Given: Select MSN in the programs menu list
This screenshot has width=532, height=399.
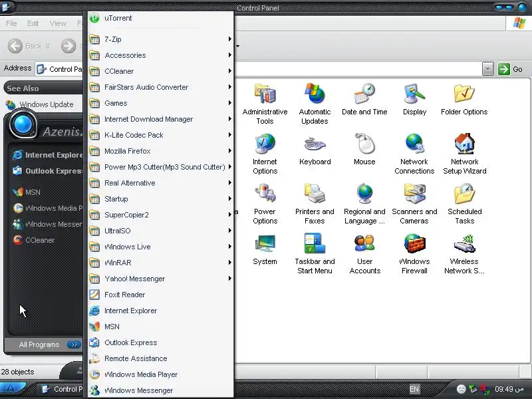Looking at the screenshot, I should pos(161,327).
